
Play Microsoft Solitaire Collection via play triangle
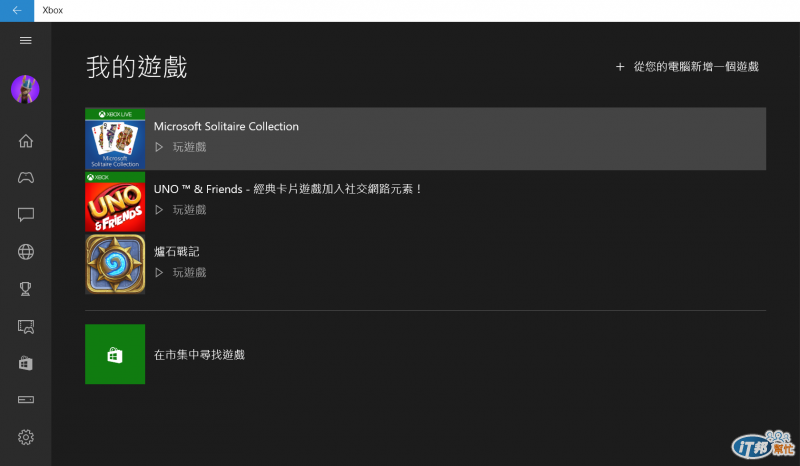tap(159, 147)
